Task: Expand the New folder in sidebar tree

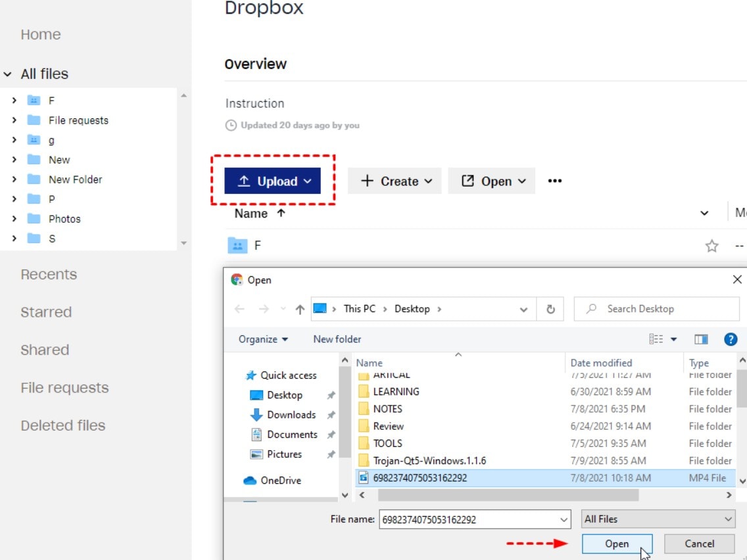Action: [x=14, y=160]
